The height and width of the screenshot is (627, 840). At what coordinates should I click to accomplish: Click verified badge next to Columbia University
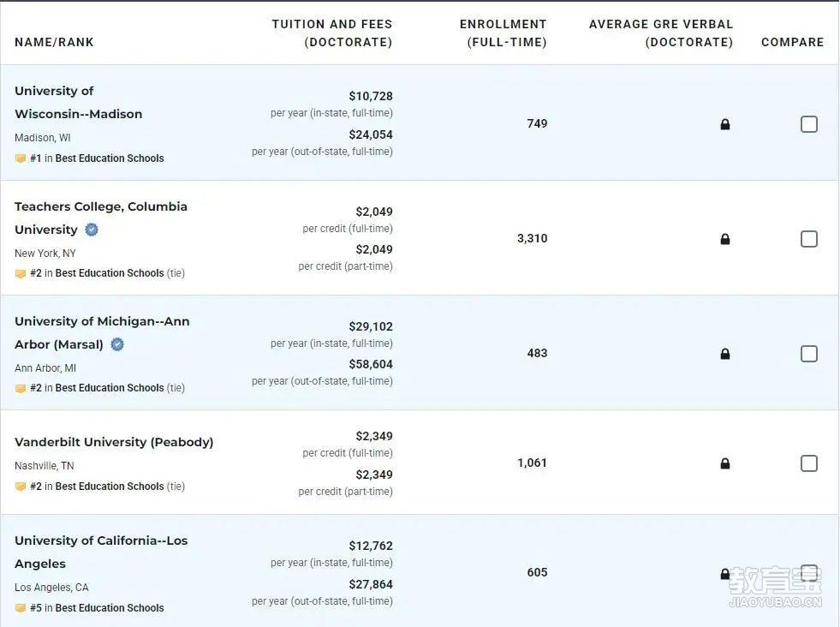92,230
